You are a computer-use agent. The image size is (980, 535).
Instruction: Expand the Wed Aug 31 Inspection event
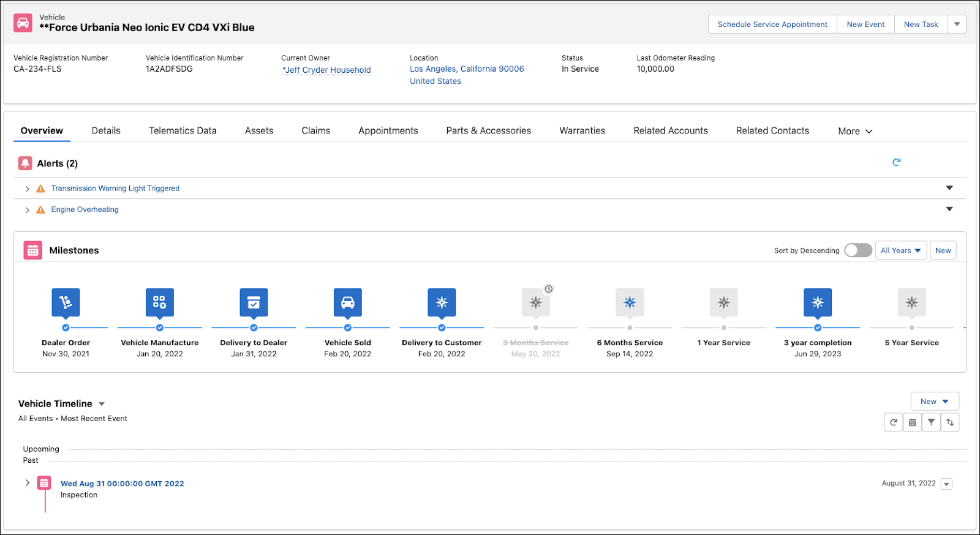pyautogui.click(x=27, y=483)
